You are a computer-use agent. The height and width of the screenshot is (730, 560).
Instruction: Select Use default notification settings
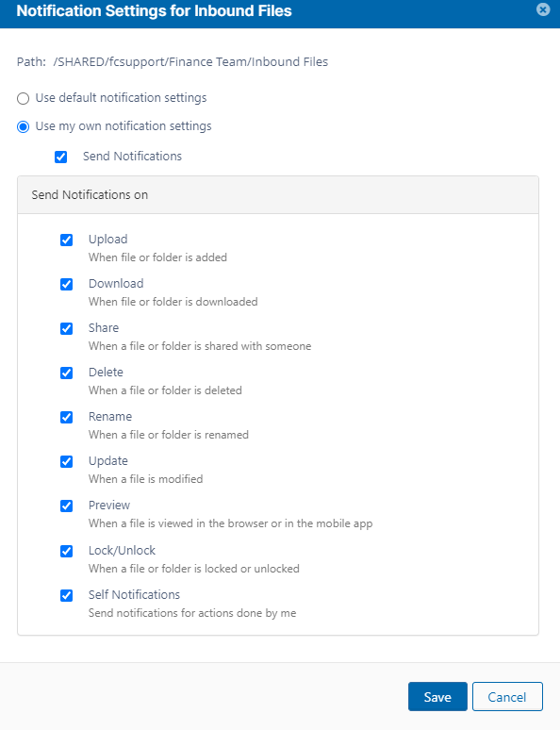coord(24,98)
